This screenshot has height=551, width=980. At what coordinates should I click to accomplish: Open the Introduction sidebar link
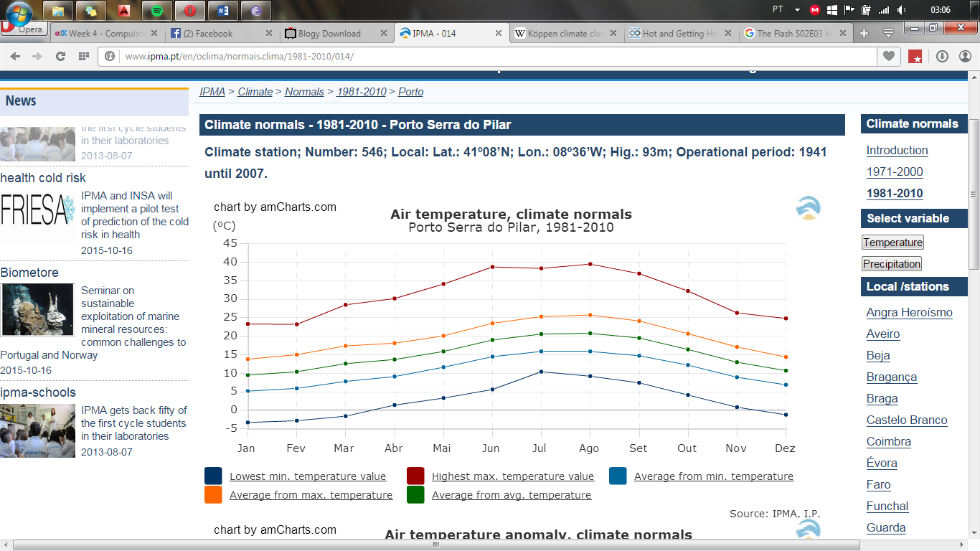coord(897,150)
